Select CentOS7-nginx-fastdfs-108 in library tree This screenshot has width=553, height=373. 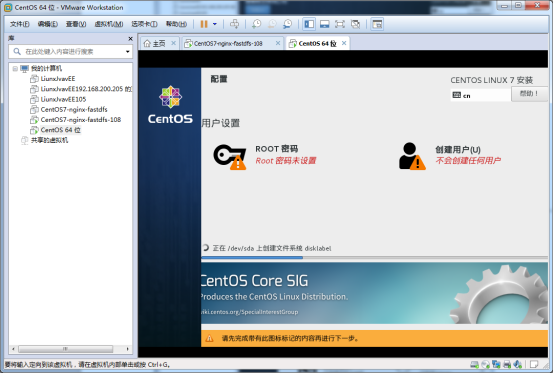coord(80,120)
